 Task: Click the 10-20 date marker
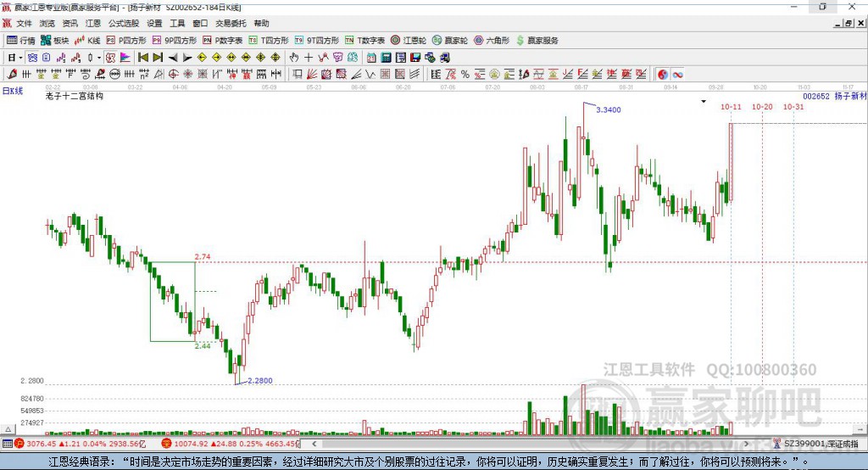pos(762,106)
